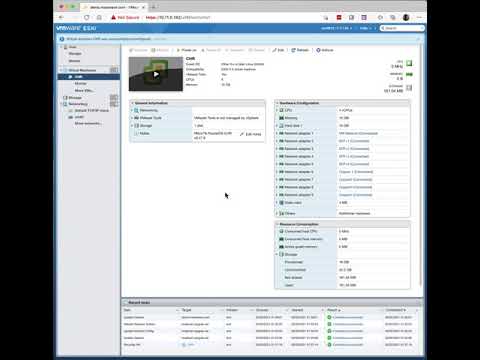This screenshot has width=480, height=360.
Task: Expand the Storage row in General Information
Action: [132, 126]
